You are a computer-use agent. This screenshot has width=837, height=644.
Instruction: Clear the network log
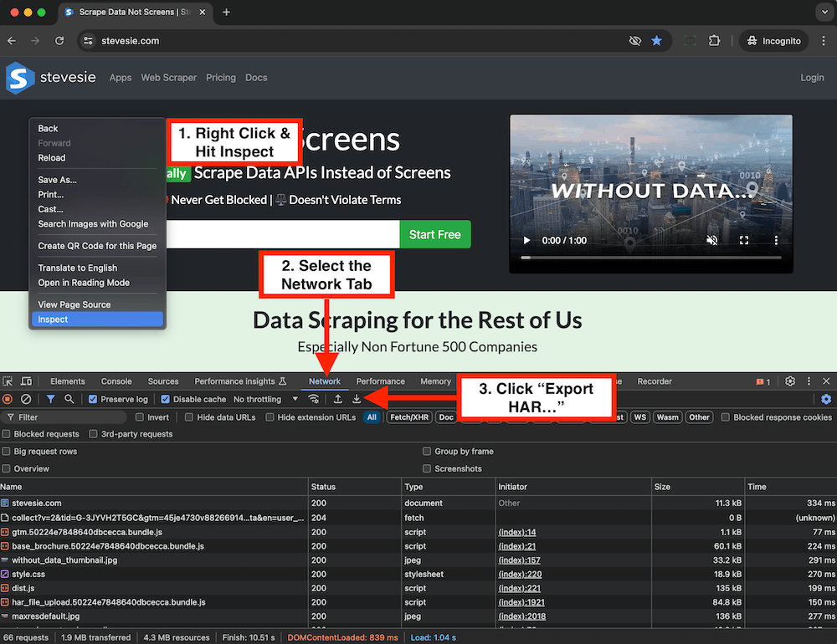(26, 399)
